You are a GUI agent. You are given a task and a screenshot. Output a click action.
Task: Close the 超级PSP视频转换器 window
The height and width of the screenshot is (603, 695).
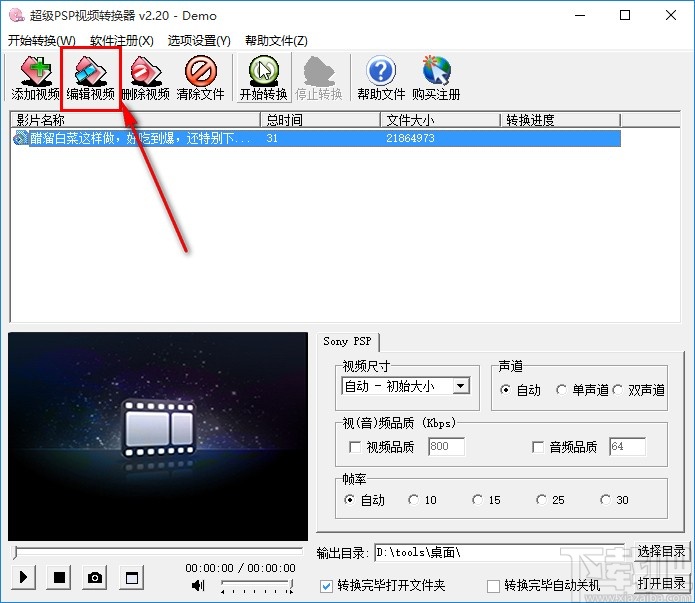[671, 16]
